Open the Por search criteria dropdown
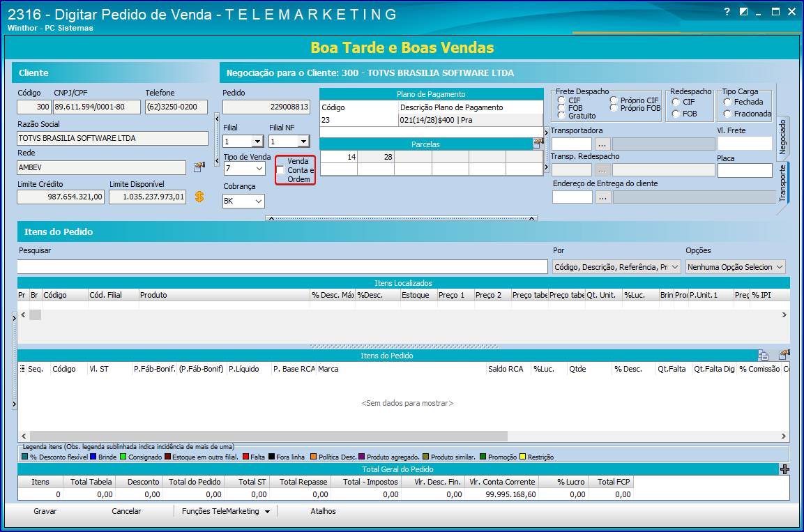 point(675,267)
